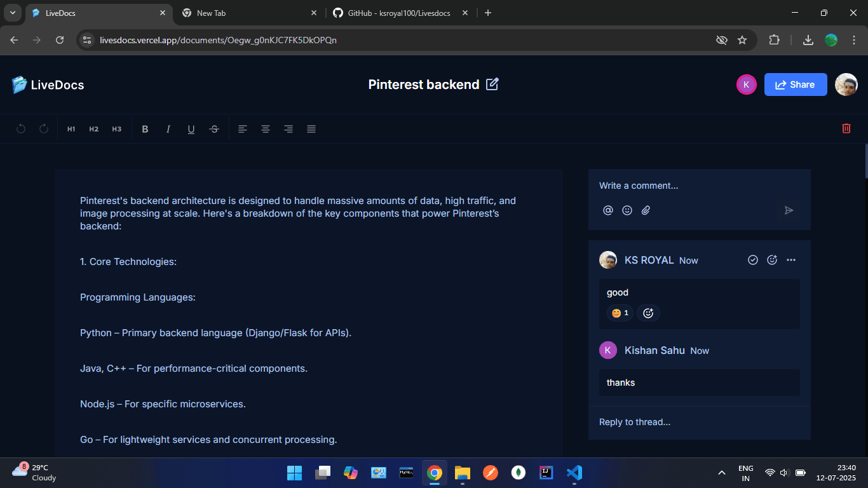
Task: Resolve the KS ROYAL comment thread
Action: click(753, 260)
